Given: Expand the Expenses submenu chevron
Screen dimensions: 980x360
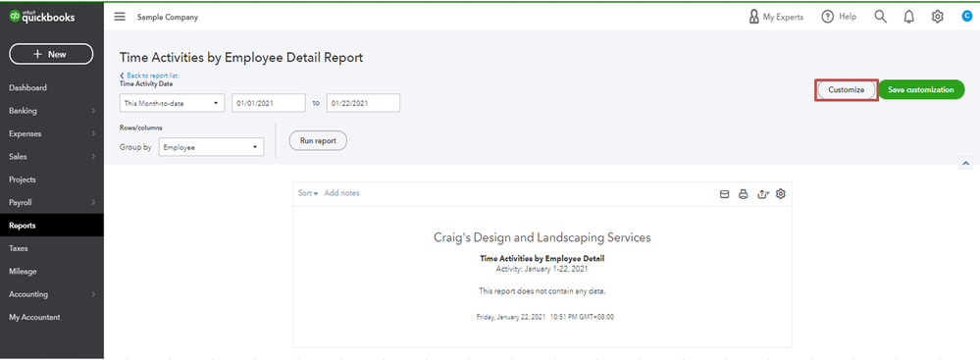Looking at the screenshot, I should pos(93,133).
